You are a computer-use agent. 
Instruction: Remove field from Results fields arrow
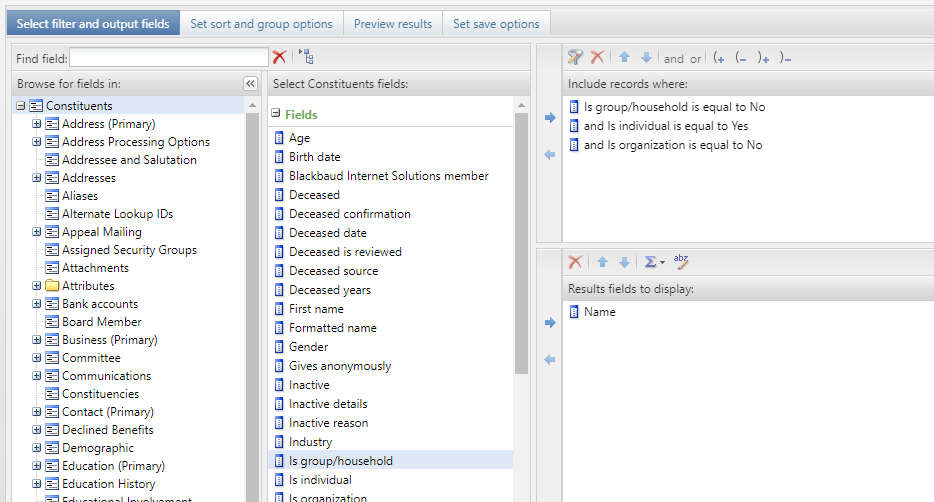[x=550, y=360]
